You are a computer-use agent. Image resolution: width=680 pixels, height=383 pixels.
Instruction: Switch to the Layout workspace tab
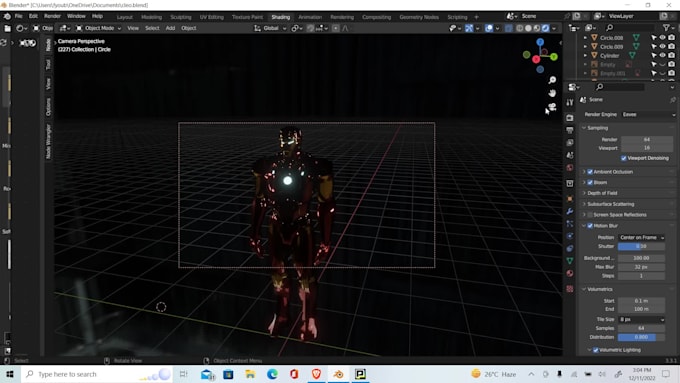[x=124, y=17]
